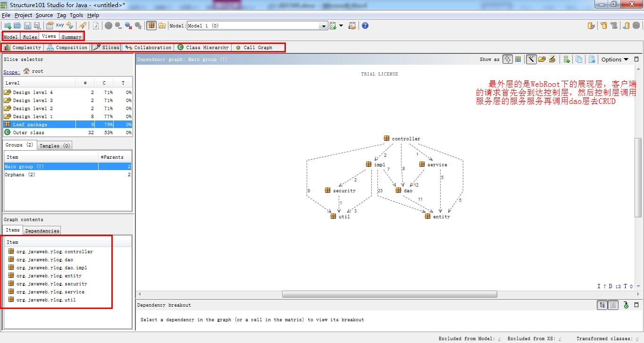Click the Save icon in toolbar
The width and height of the screenshot is (644, 343).
(27, 26)
